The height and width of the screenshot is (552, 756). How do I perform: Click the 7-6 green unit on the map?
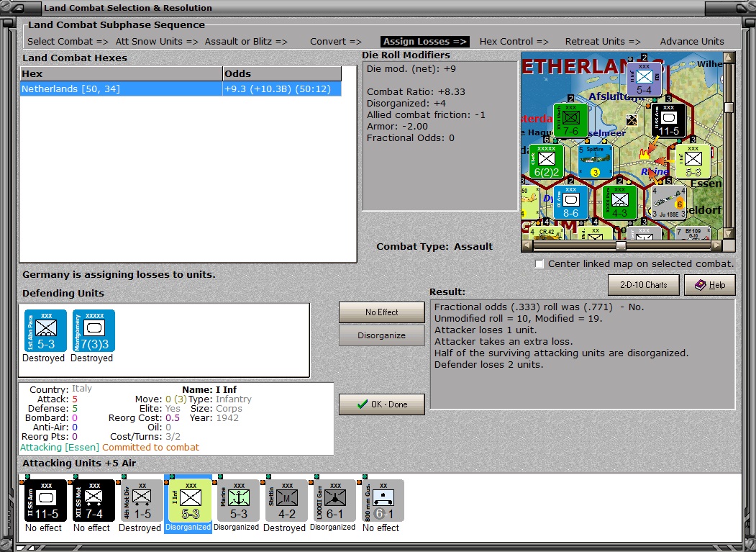(571, 121)
